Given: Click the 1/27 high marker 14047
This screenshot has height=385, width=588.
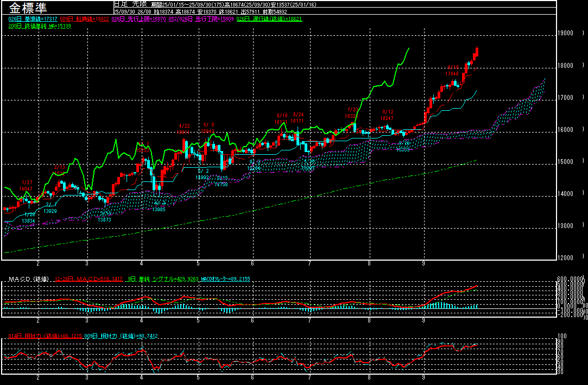Looking at the screenshot, I should coord(27,188).
